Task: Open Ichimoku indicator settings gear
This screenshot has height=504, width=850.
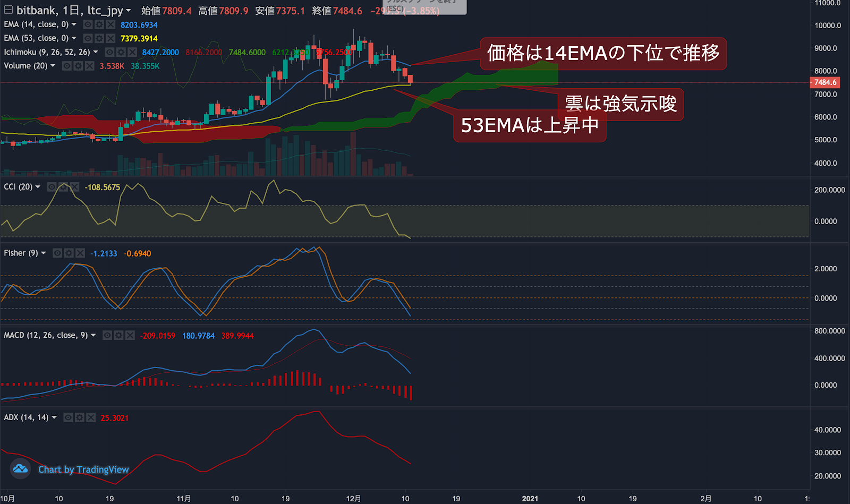Action: (x=121, y=52)
